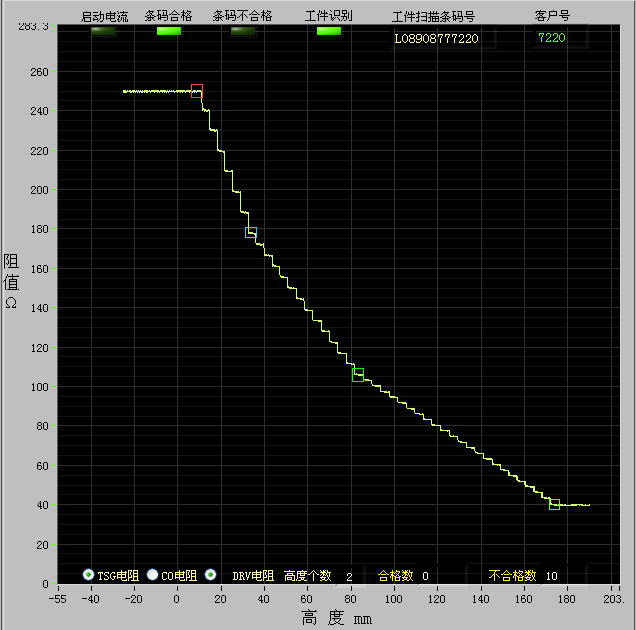
Task: Click the 高度个数 label
Action: coord(307,576)
